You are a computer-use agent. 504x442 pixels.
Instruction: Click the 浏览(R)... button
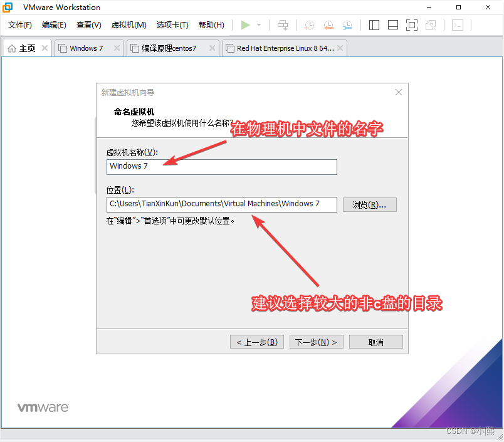pos(370,205)
